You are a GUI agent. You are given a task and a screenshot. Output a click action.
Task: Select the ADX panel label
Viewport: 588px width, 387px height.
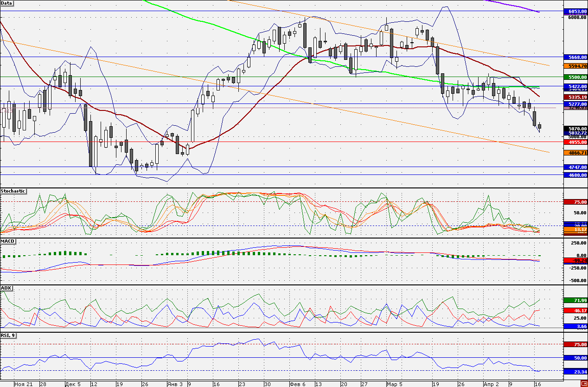6,288
